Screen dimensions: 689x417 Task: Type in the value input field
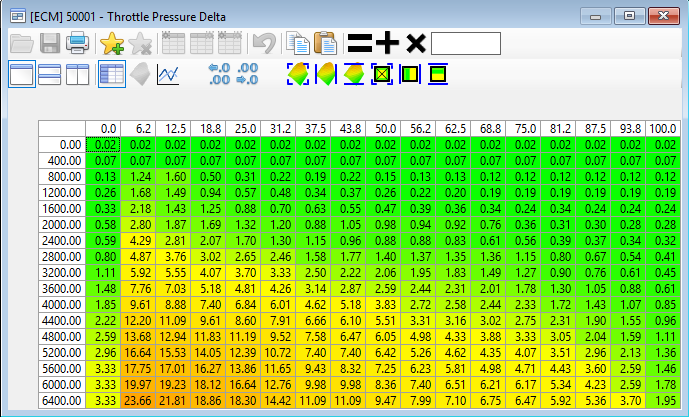[x=465, y=43]
